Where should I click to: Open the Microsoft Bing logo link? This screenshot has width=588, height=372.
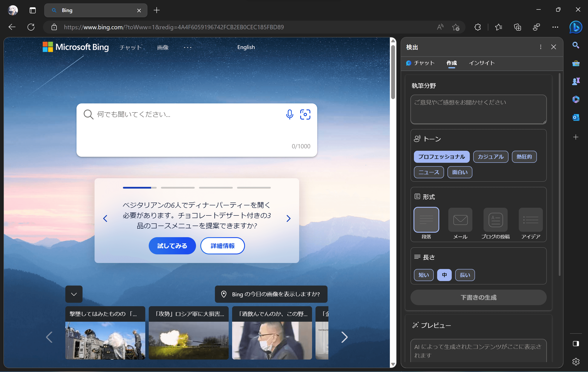coord(76,47)
